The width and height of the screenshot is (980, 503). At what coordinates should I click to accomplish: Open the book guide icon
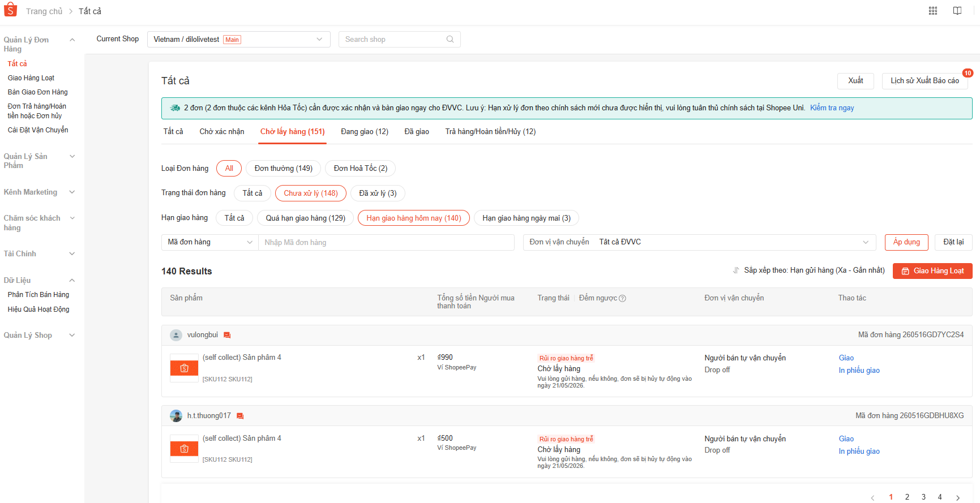[957, 11]
